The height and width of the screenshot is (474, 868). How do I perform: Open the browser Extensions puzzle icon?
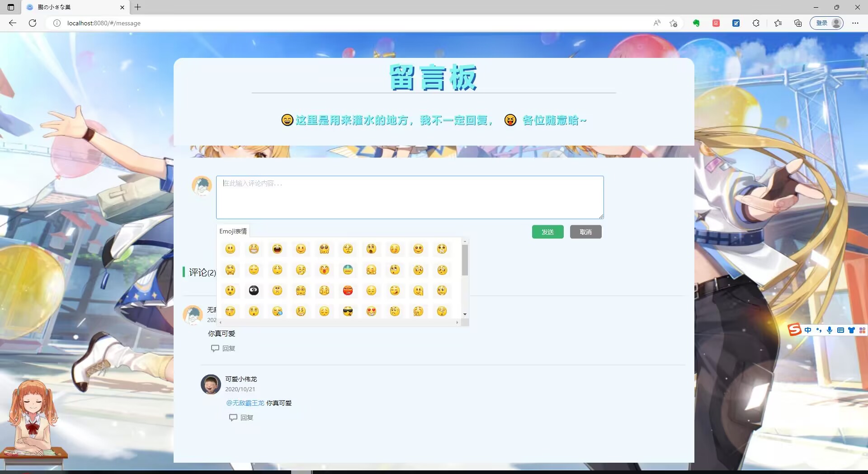point(756,23)
